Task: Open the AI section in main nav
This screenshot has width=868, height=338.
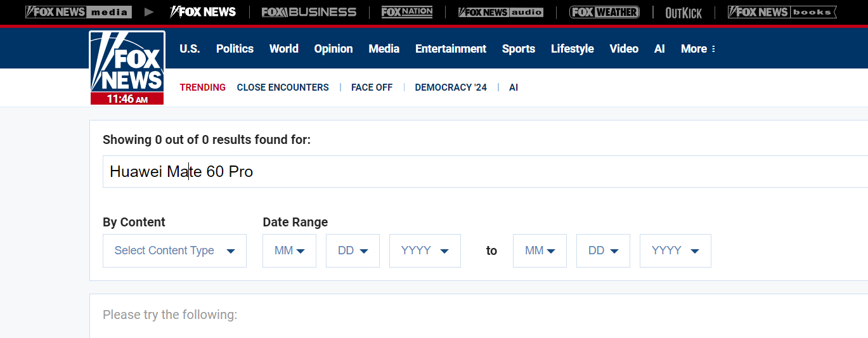Action: pos(659,49)
